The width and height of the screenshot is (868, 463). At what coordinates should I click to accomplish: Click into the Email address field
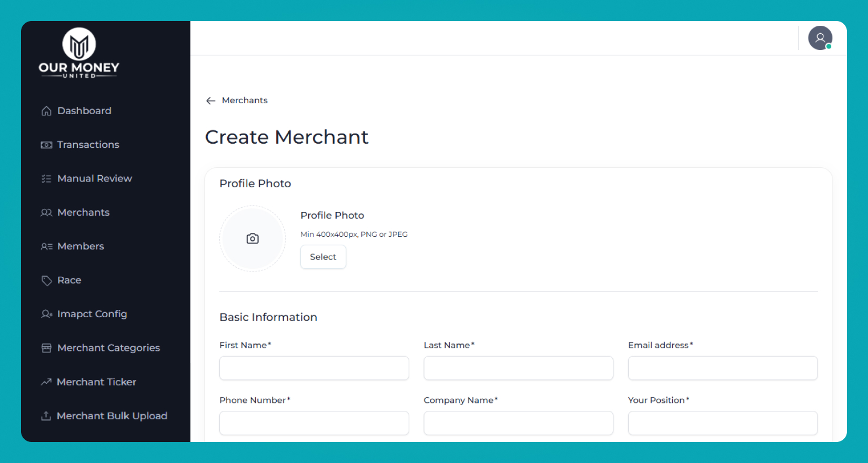tap(722, 368)
